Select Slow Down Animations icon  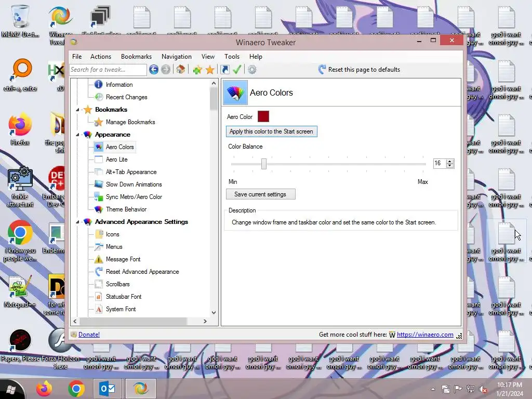(98, 184)
